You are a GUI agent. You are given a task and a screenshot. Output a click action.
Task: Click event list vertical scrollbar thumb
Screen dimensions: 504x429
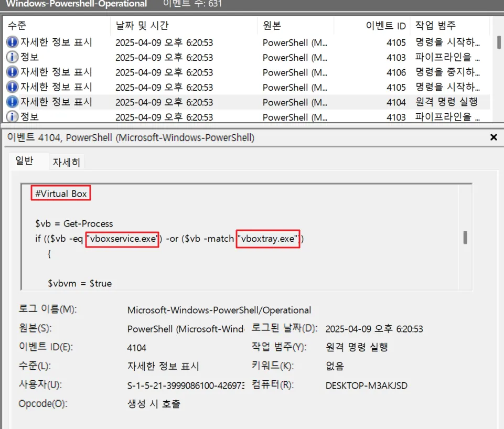[x=499, y=42]
